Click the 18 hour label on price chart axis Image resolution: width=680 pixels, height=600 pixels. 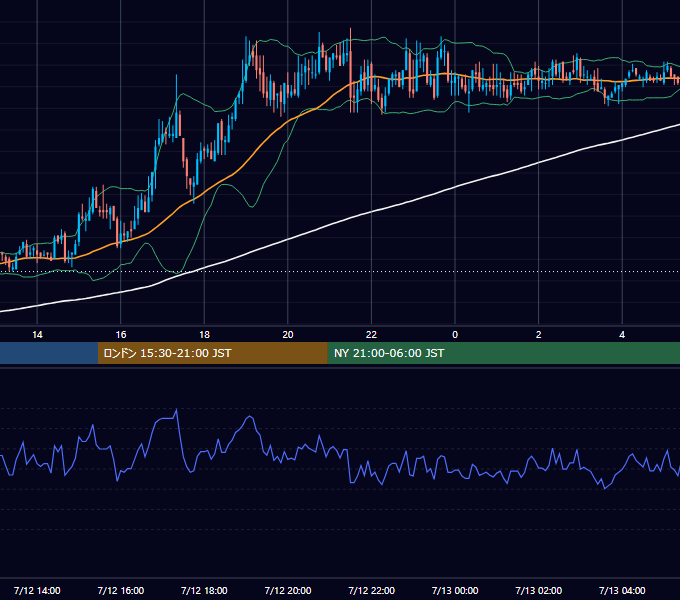[x=204, y=335]
